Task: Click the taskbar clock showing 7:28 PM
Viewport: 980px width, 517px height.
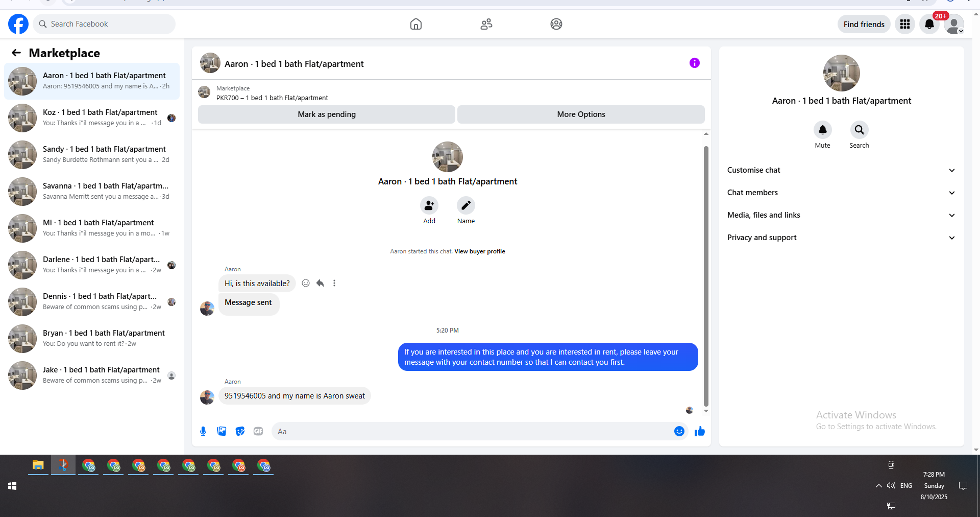Action: [x=934, y=485]
